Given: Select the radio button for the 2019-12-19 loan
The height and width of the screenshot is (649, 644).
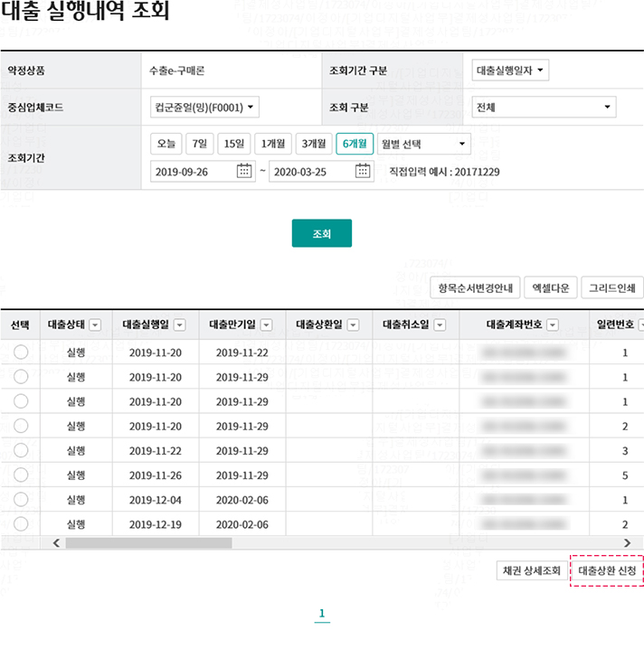Looking at the screenshot, I should 21,523.
